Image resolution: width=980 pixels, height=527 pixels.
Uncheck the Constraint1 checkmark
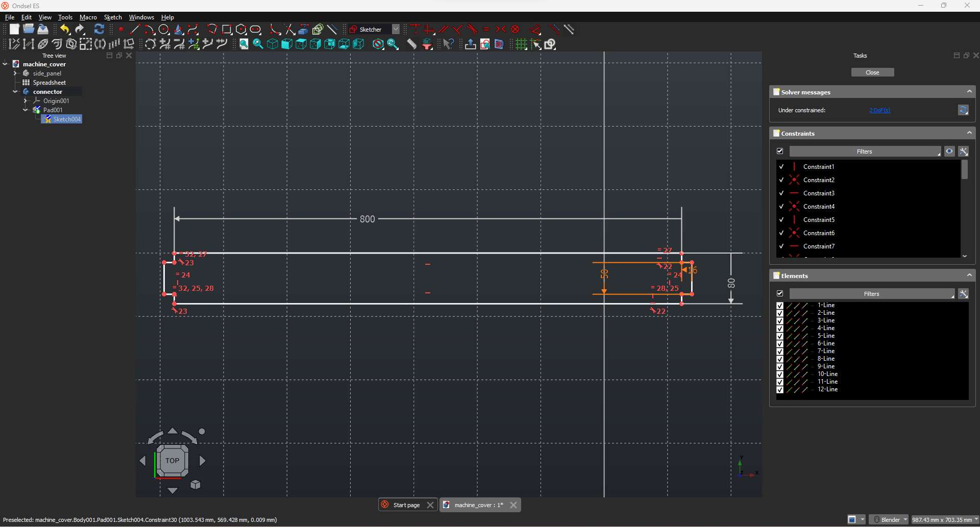coord(781,167)
